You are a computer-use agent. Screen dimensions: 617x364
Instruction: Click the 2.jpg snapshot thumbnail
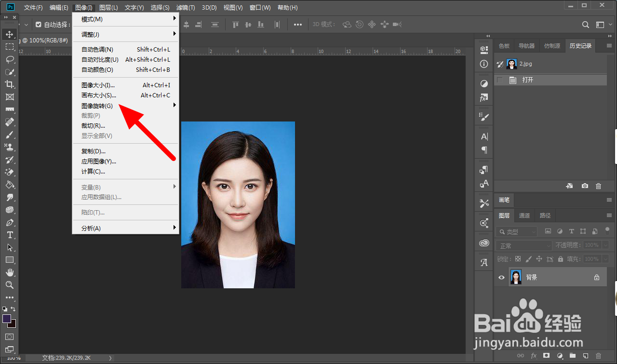click(x=511, y=64)
